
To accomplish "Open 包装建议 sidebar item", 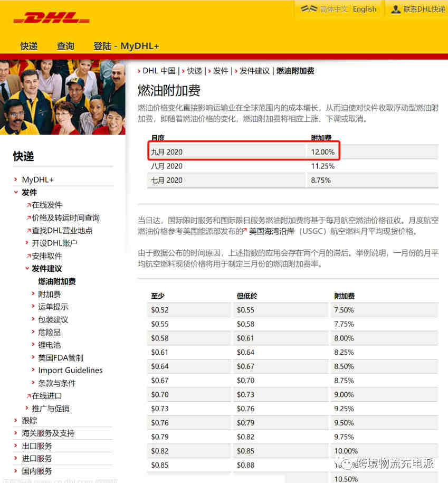I will pyautogui.click(x=53, y=319).
